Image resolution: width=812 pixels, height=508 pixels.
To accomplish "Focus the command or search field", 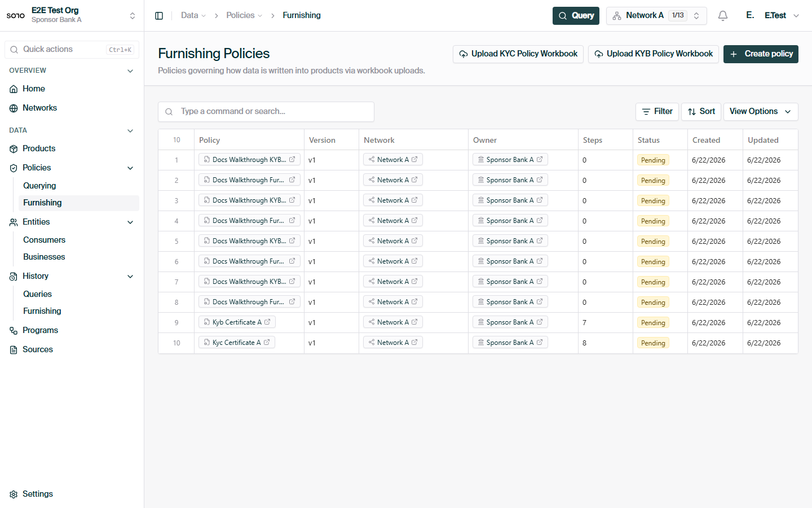I will [x=266, y=112].
